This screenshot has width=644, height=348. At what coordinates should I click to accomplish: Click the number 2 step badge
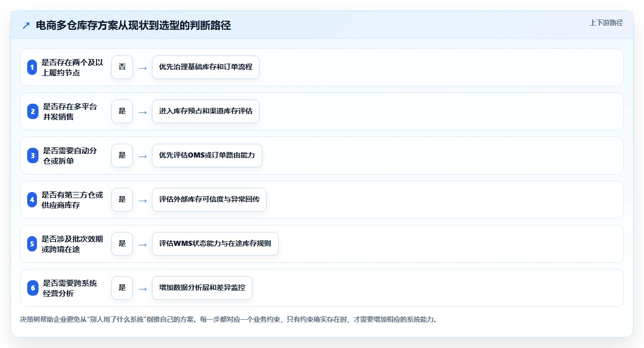tap(32, 111)
